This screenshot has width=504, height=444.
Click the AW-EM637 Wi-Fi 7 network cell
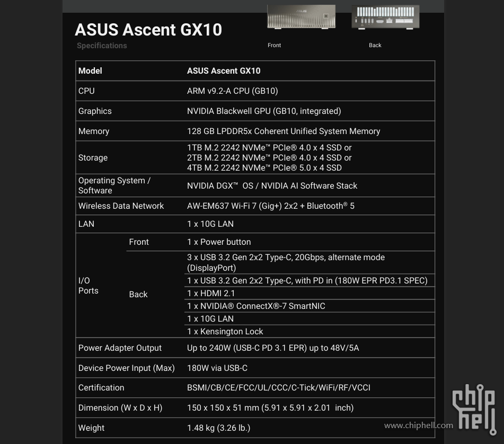(x=271, y=206)
